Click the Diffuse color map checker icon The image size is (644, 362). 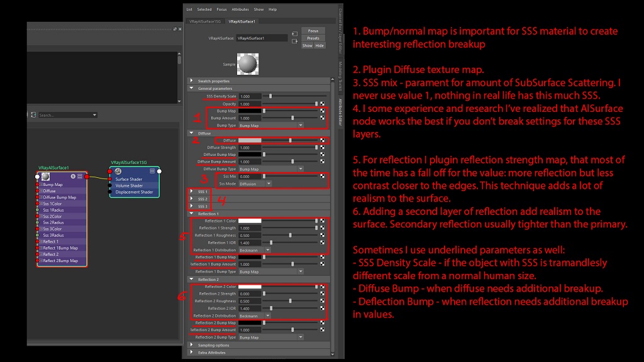323,141
